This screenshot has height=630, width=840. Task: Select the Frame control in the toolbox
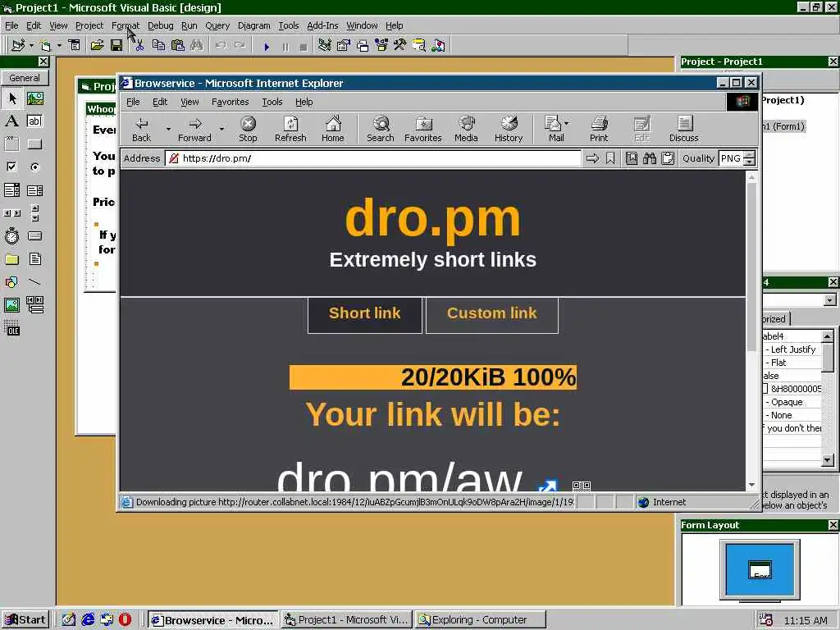pyautogui.click(x=11, y=144)
